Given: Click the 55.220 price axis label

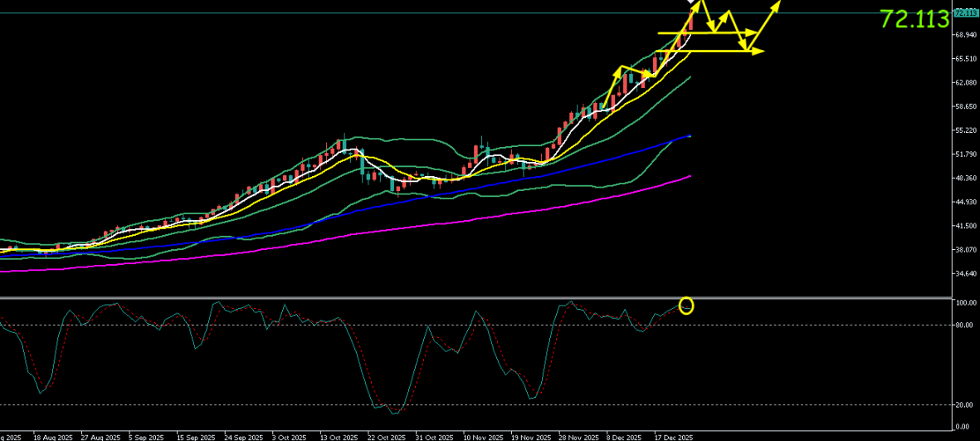Looking at the screenshot, I should click(x=964, y=131).
